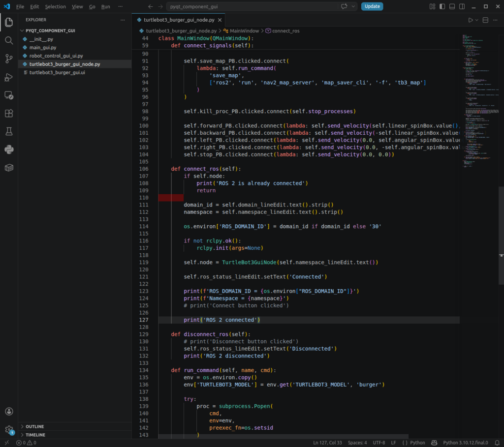Open chat dropdown arrow in title bar
Screen dimensions: 504x447
[353, 6]
